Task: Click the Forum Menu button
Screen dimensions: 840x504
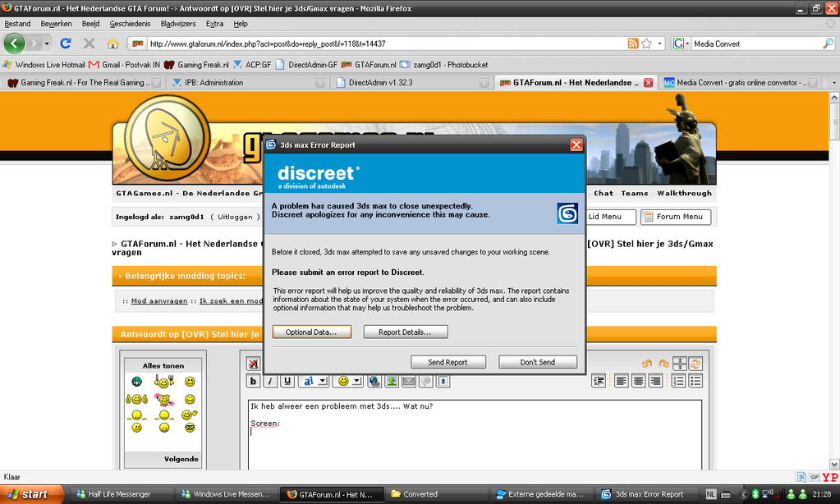Action: [x=676, y=217]
